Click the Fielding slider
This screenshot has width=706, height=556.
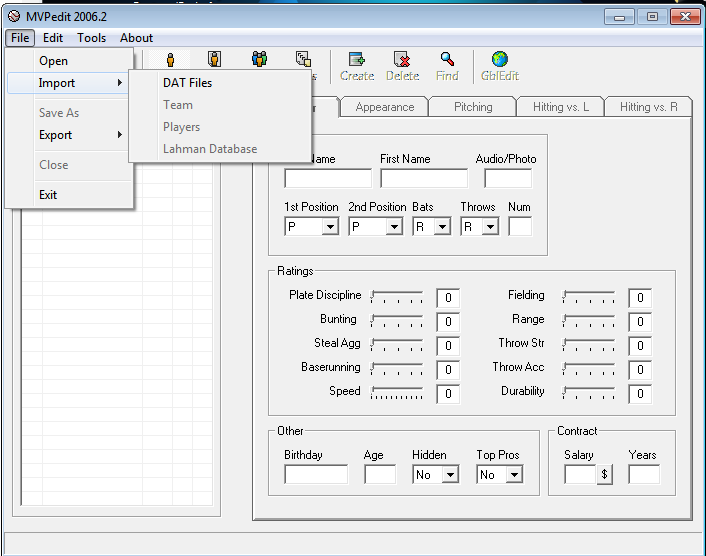(588, 297)
